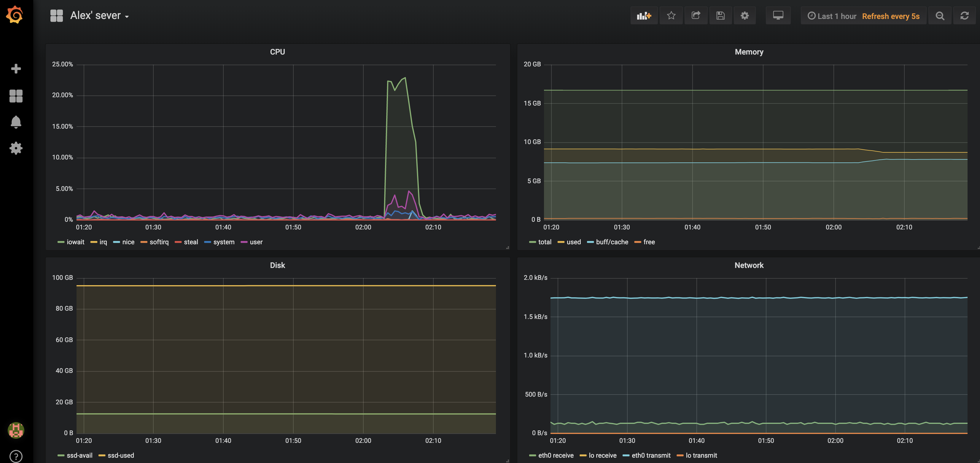Click the Add panel icon

click(x=644, y=16)
